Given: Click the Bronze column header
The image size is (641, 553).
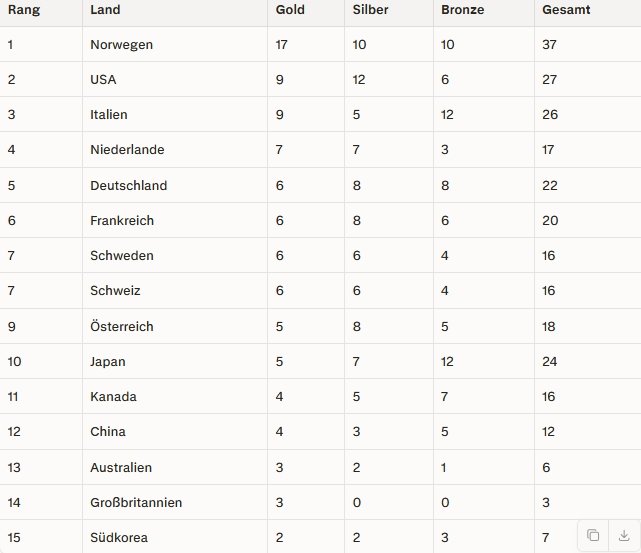Looking at the screenshot, I should [463, 10].
